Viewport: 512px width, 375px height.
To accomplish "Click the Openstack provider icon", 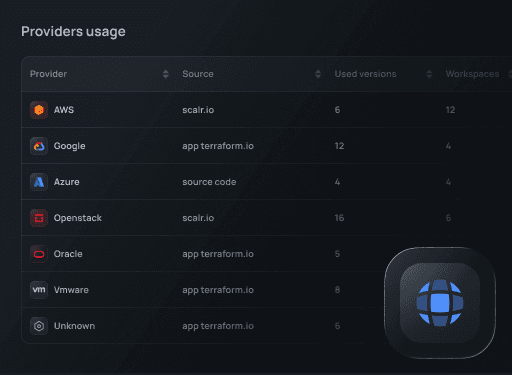I will tap(39, 218).
